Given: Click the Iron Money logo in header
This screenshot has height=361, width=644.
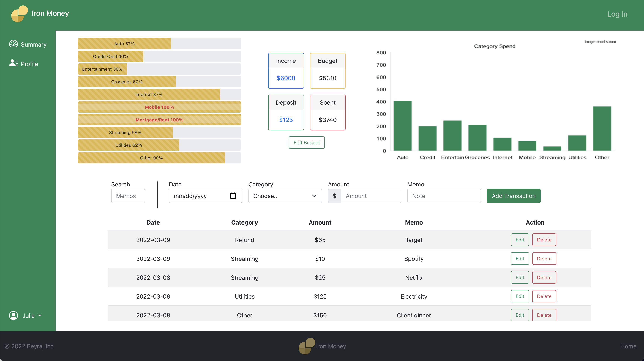Looking at the screenshot, I should tap(19, 14).
